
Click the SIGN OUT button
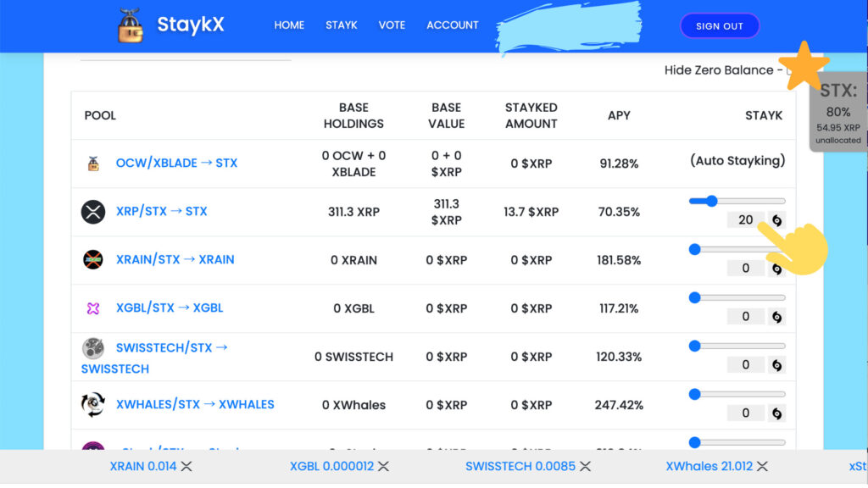[720, 26]
